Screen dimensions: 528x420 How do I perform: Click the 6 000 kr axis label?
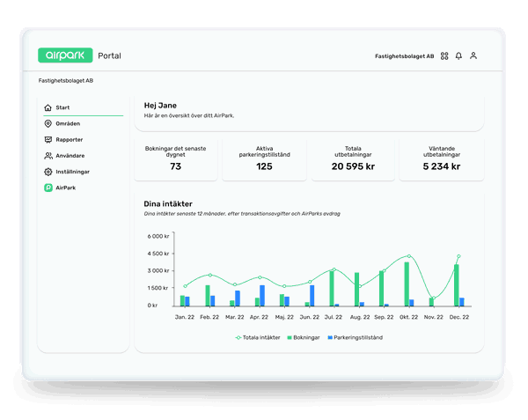tap(158, 236)
